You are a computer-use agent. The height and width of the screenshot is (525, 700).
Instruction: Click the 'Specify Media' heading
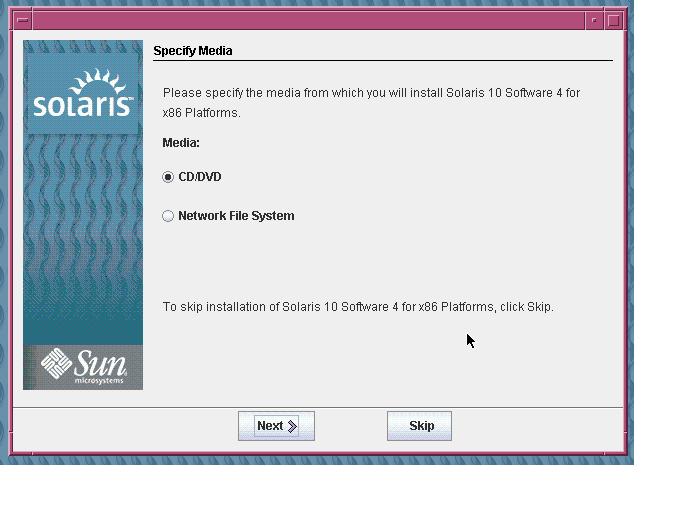coord(193,51)
